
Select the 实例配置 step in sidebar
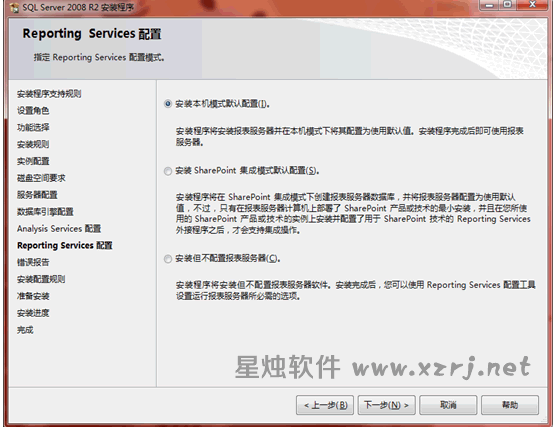point(33,161)
